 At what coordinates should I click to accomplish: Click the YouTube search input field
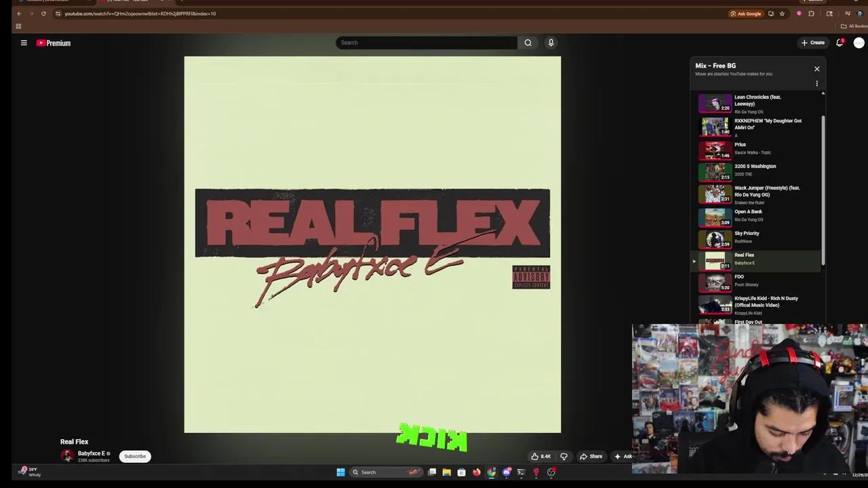(x=427, y=43)
